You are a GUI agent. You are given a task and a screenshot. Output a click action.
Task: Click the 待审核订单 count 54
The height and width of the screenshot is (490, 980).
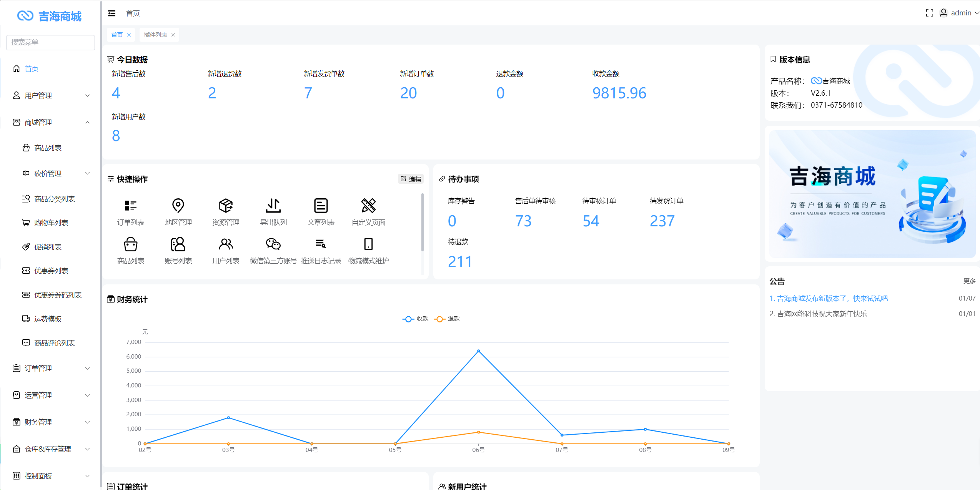(x=591, y=221)
